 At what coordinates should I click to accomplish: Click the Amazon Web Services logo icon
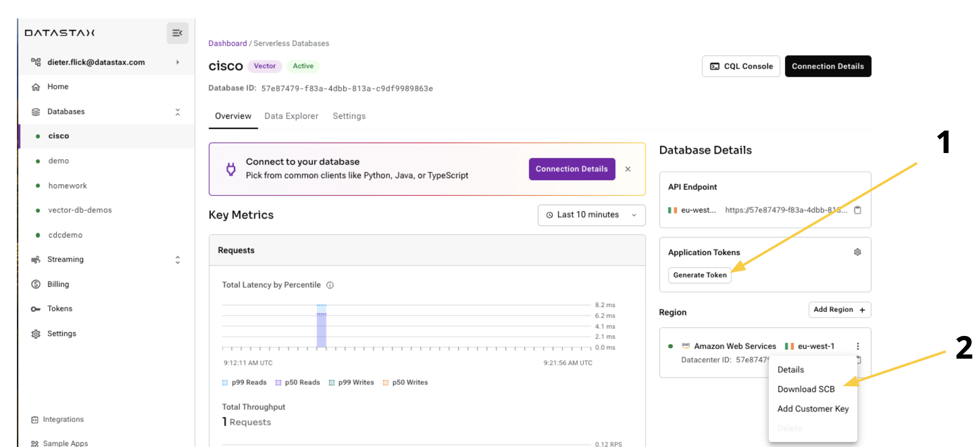686,346
